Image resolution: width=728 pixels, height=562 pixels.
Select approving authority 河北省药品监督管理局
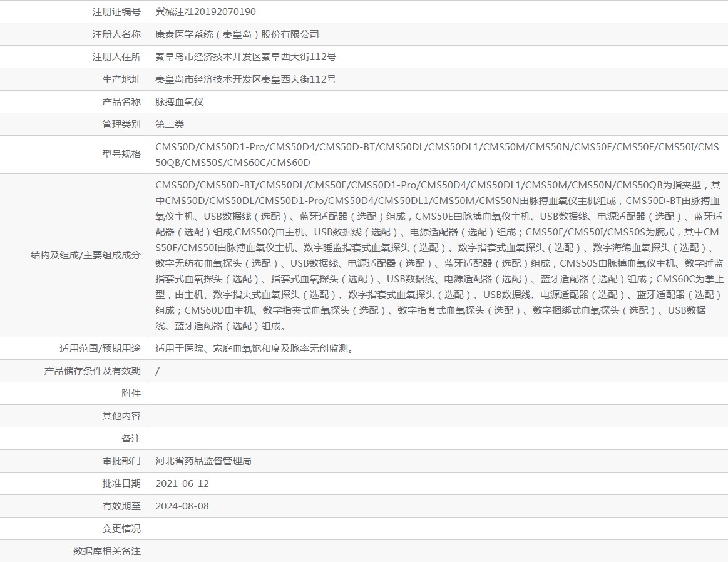point(203,461)
